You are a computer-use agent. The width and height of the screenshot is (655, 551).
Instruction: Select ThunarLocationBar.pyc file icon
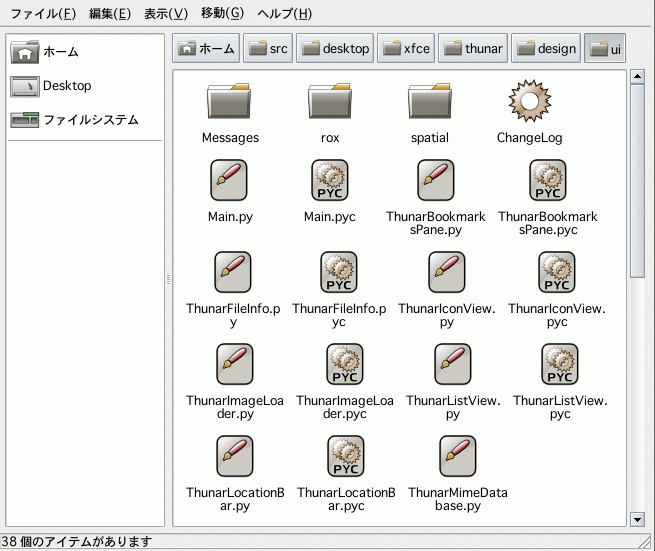pyautogui.click(x=346, y=456)
